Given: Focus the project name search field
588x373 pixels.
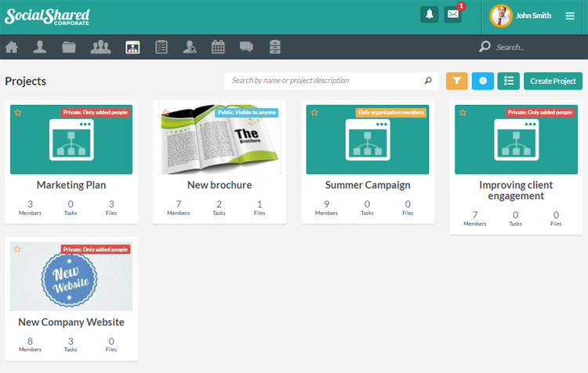Looking at the screenshot, I should coord(325,81).
